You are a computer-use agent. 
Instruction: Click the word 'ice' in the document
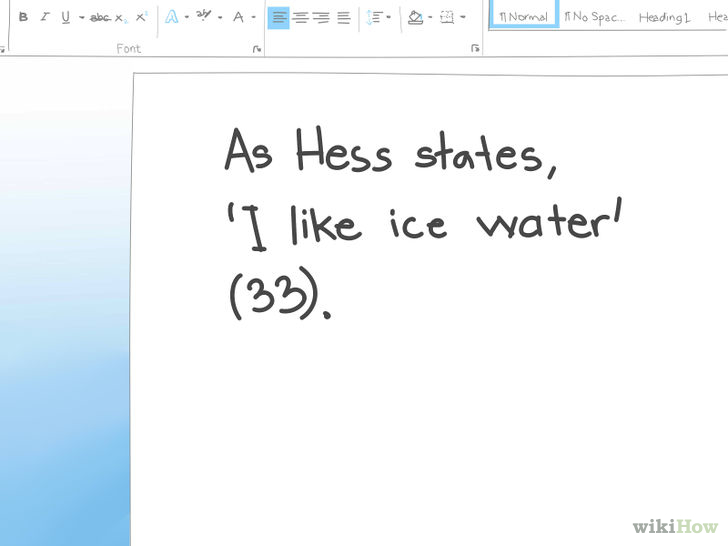tap(418, 224)
